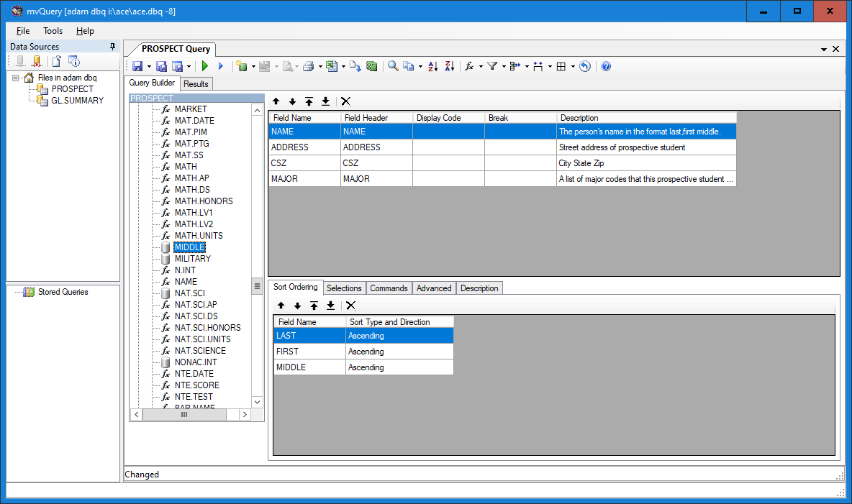
Task: Click the blue Undo arrow icon
Action: coord(585,66)
